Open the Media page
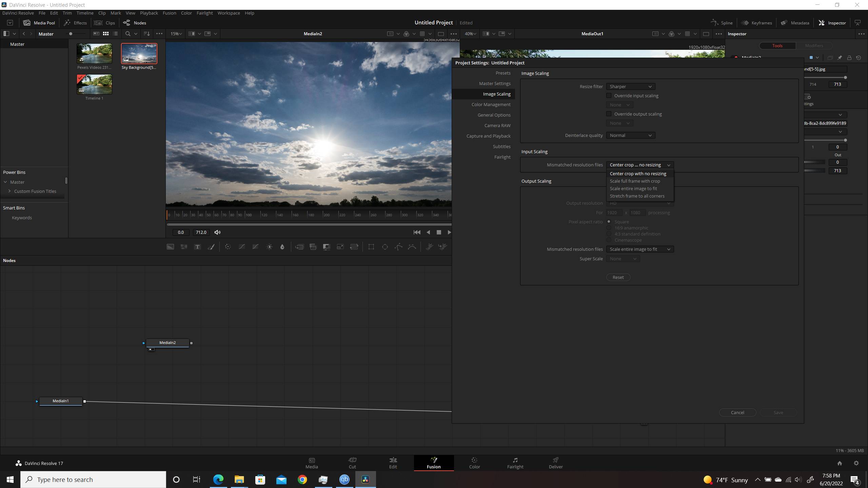 (312, 463)
